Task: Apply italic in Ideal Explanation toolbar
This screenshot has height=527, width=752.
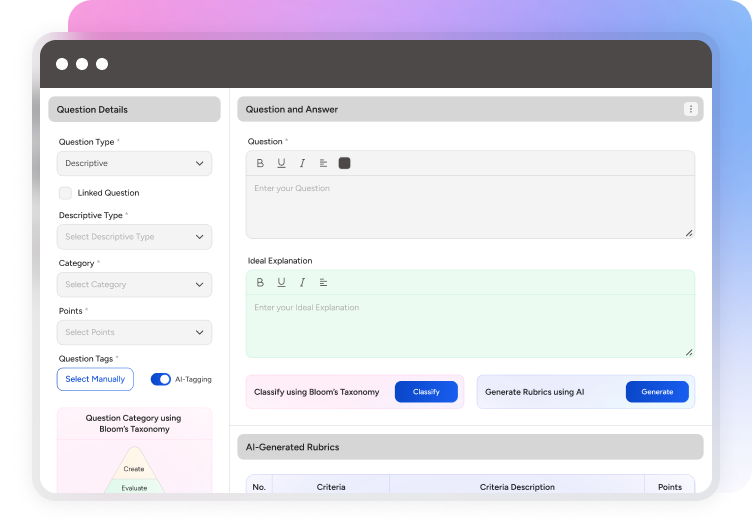Action: [302, 282]
